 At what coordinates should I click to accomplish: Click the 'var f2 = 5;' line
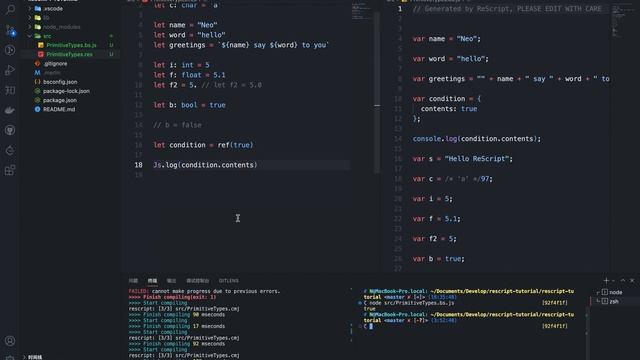coord(434,239)
